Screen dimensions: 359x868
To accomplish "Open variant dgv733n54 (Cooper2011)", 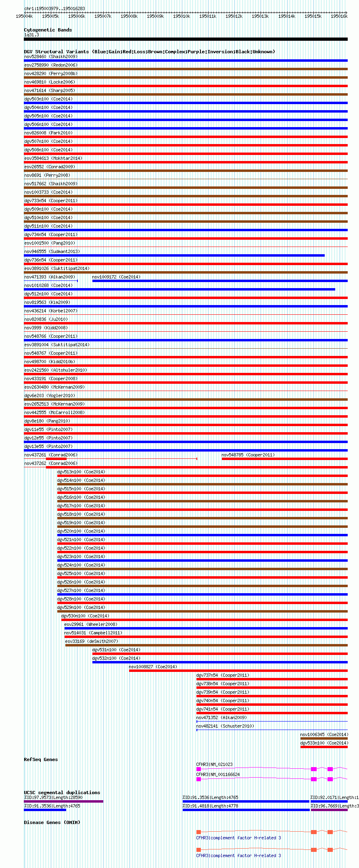I will (50, 201).
